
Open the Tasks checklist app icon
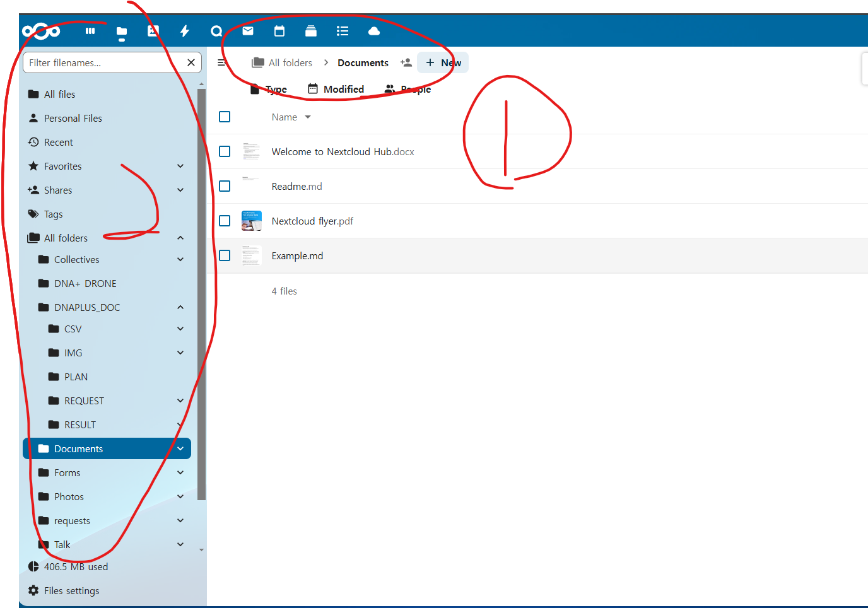343,31
